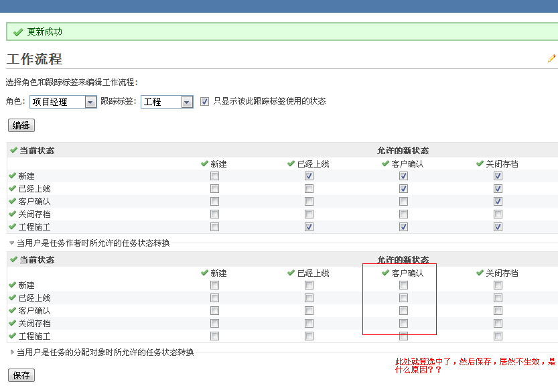The height and width of the screenshot is (392, 558).
Task: Uncheck 工程施工 to 关闭存档 transition in upper table
Action: [x=498, y=226]
